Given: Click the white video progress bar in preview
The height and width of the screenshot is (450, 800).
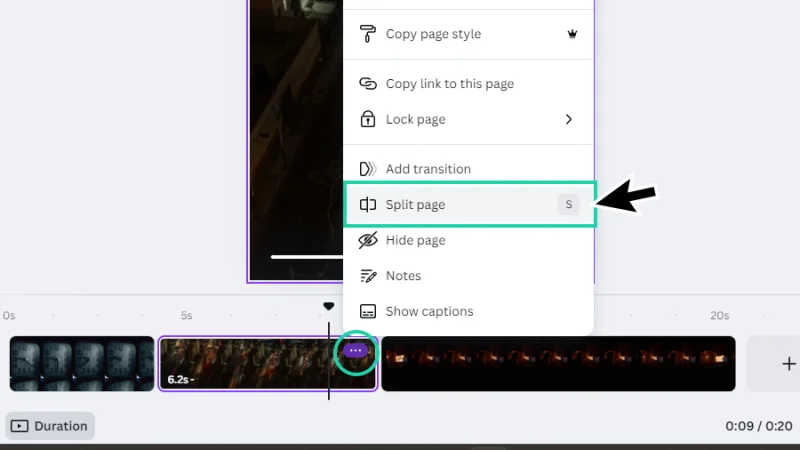Looking at the screenshot, I should pos(306,257).
